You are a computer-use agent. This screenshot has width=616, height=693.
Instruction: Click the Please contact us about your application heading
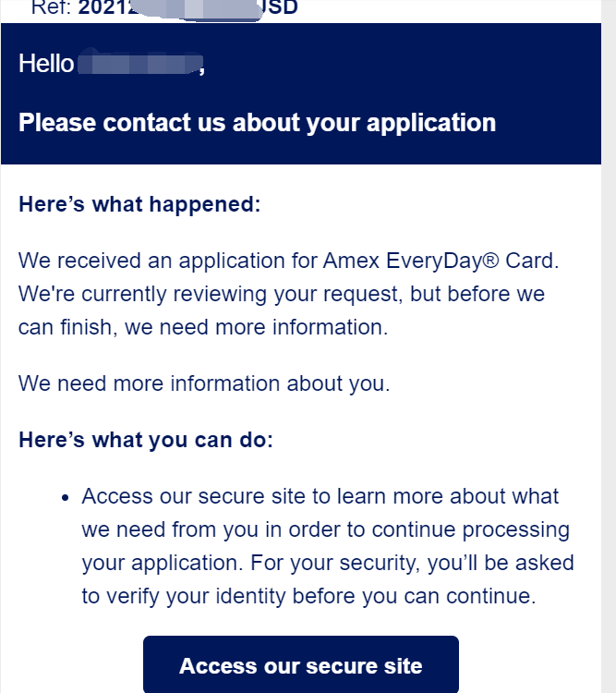click(257, 122)
